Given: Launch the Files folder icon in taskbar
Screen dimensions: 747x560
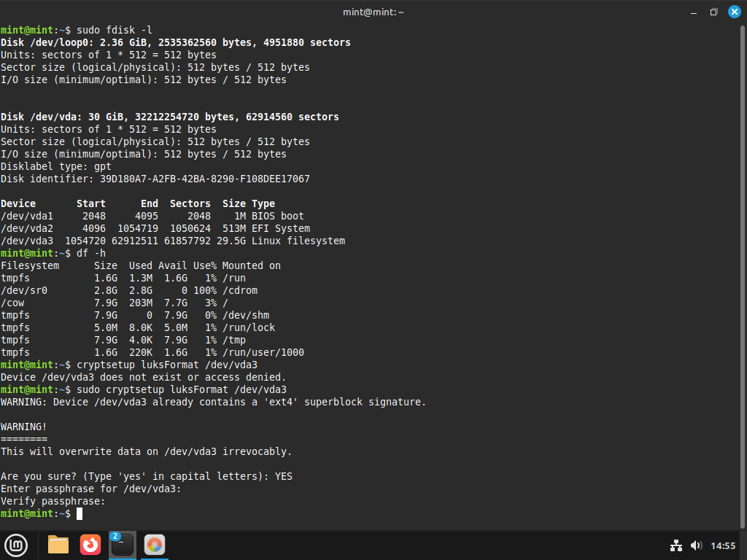Looking at the screenshot, I should click(58, 545).
